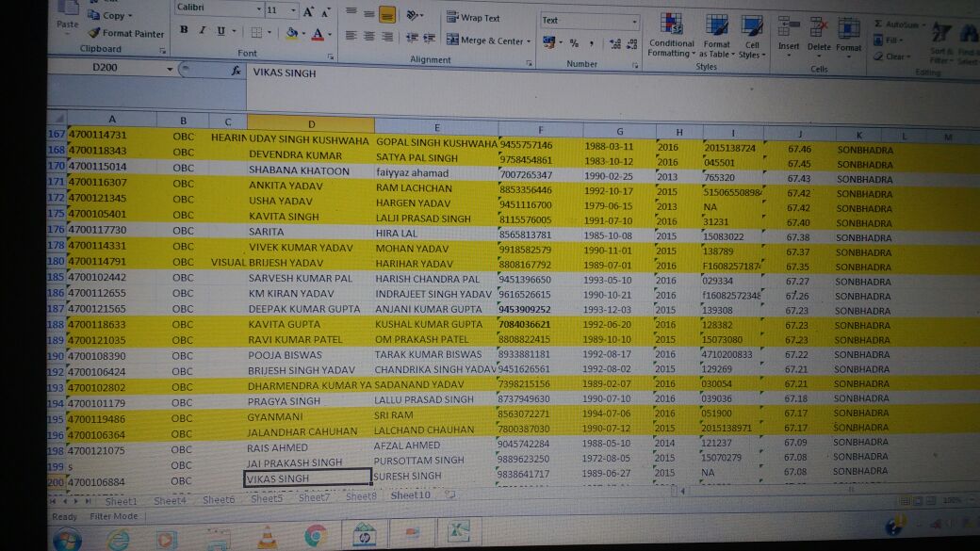The height and width of the screenshot is (551, 980).
Task: Open the text Orientation tool
Action: 413,15
